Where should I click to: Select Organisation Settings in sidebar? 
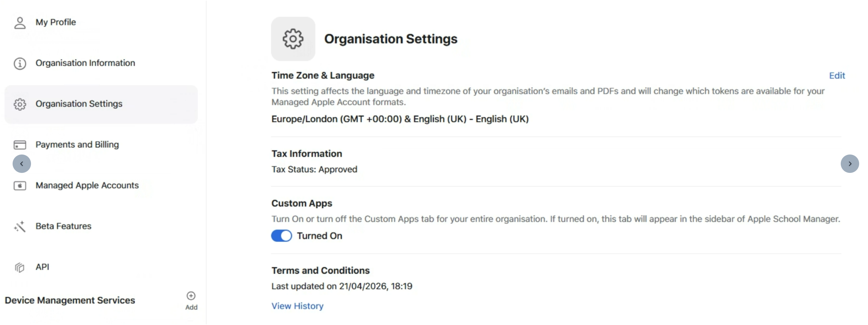click(x=101, y=104)
